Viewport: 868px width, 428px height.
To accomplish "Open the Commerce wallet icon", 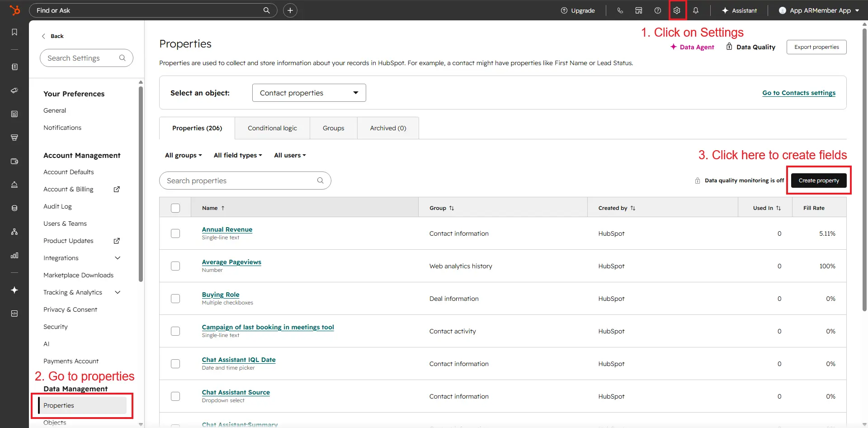I will [x=14, y=161].
